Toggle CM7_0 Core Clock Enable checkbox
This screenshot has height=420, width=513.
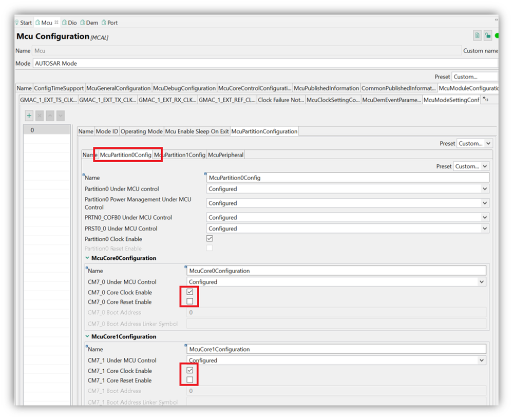pyautogui.click(x=190, y=292)
